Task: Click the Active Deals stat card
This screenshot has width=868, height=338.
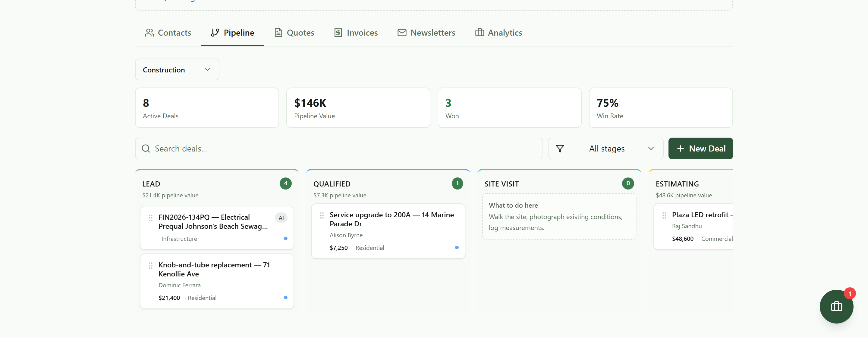Action: point(207,108)
